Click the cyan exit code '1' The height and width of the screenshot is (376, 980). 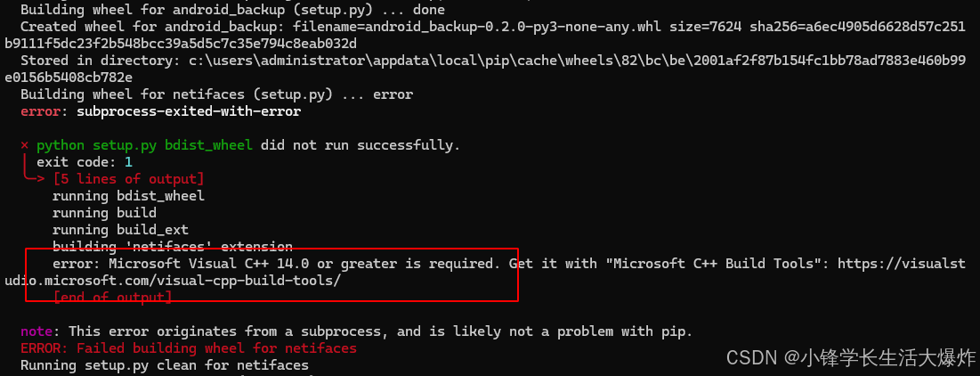(129, 163)
